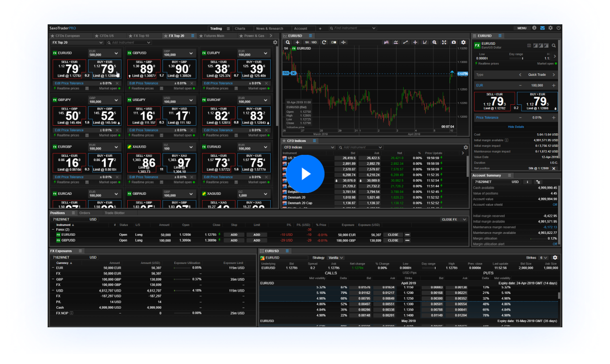Toggle star on Power & Gas tab
The width and height of the screenshot is (610, 364).
241,36
